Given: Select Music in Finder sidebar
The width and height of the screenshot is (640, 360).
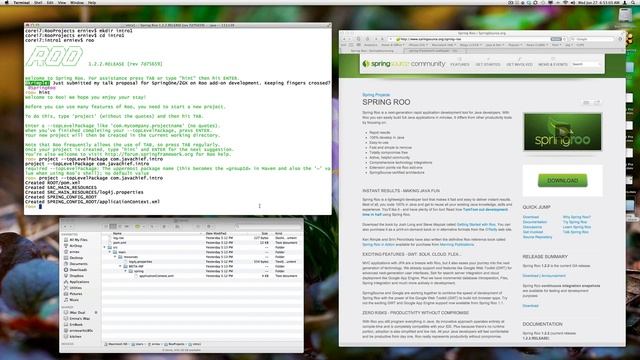Looking at the screenshot, I should [71, 300].
